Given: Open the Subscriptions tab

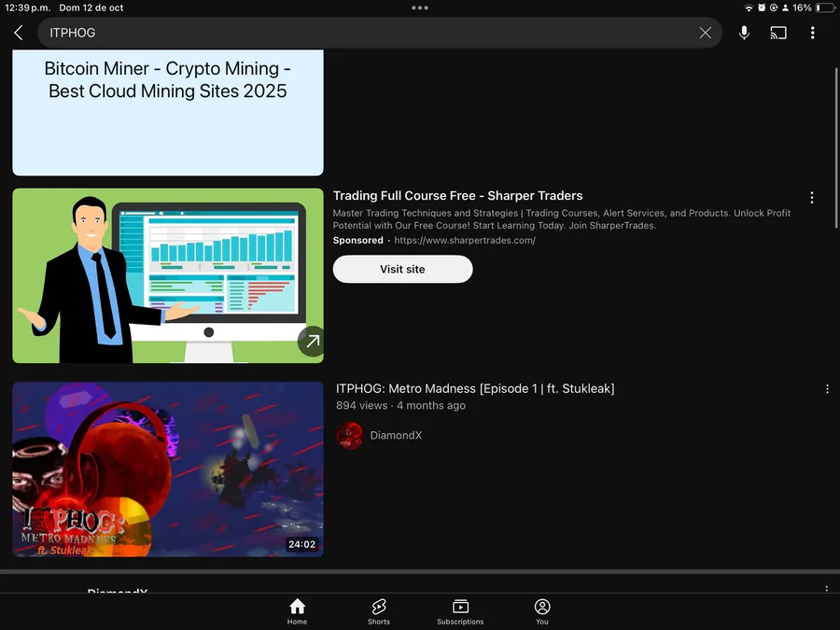Looking at the screenshot, I should pyautogui.click(x=460, y=611).
